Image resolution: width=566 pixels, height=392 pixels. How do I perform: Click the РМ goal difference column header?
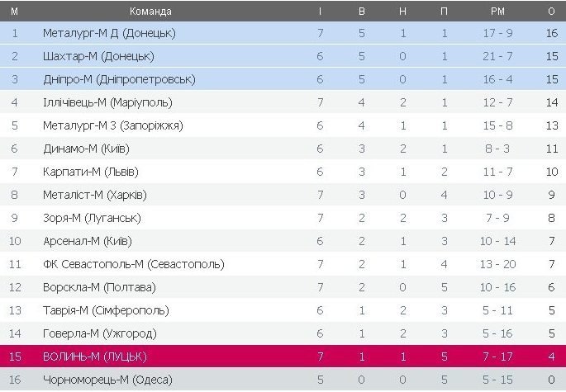point(497,12)
